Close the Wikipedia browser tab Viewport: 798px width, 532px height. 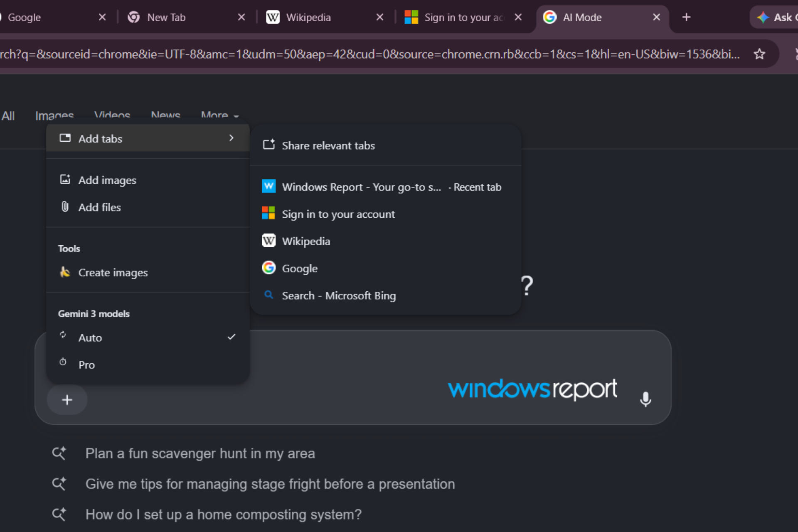(380, 17)
